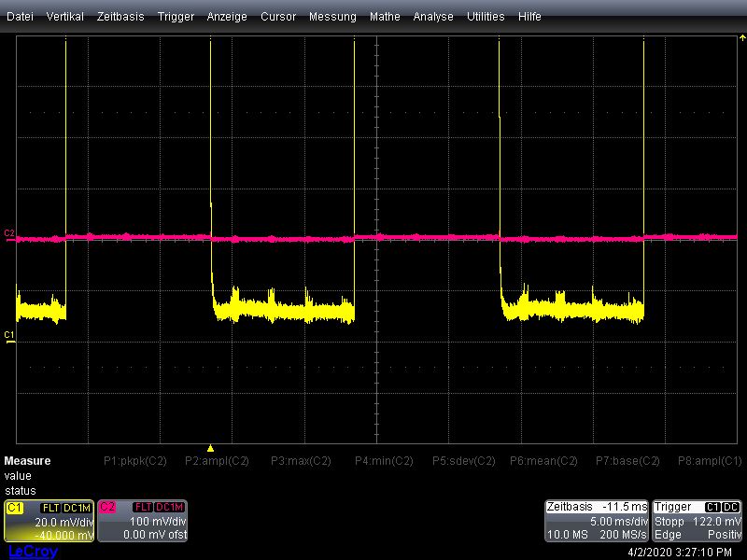Viewport: 747px width, 560px height.
Task: Click the LeCroy logo link
Action: pos(33,552)
